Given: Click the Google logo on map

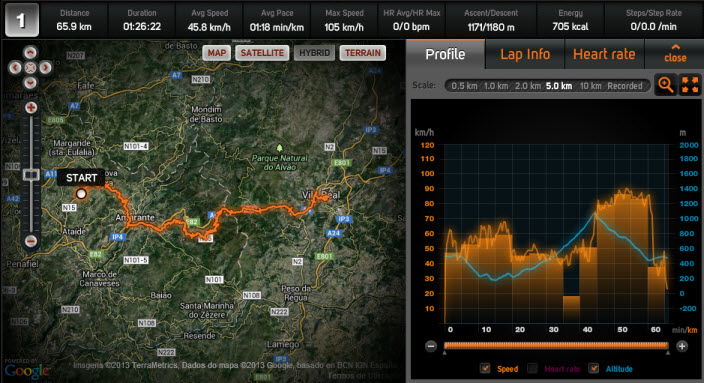Looking at the screenshot, I should 27,371.
